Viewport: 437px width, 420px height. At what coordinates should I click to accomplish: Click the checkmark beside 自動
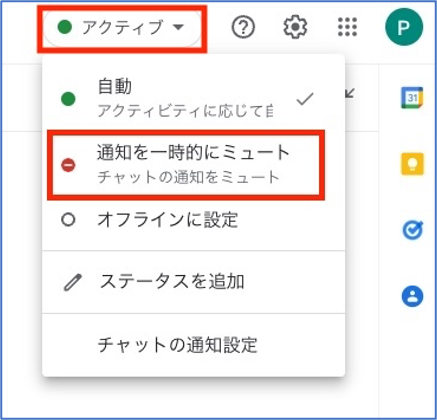point(305,99)
